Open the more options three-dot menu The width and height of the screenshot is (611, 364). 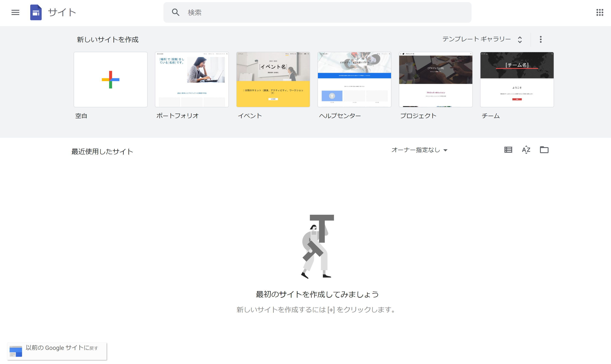tap(541, 39)
